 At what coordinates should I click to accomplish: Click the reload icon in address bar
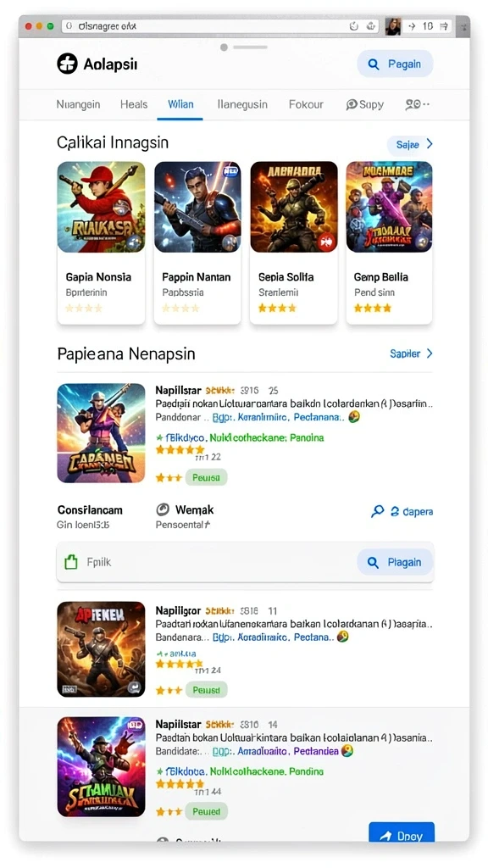[x=354, y=26]
